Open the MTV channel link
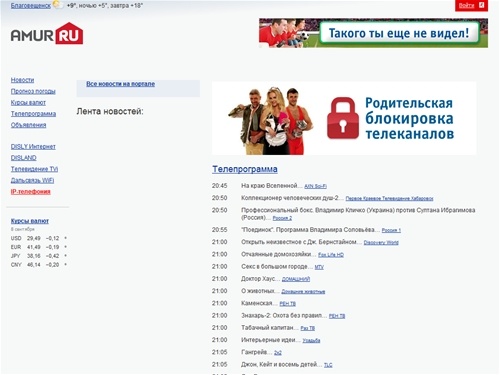Viewport: 500px width, 375px height. (319, 267)
